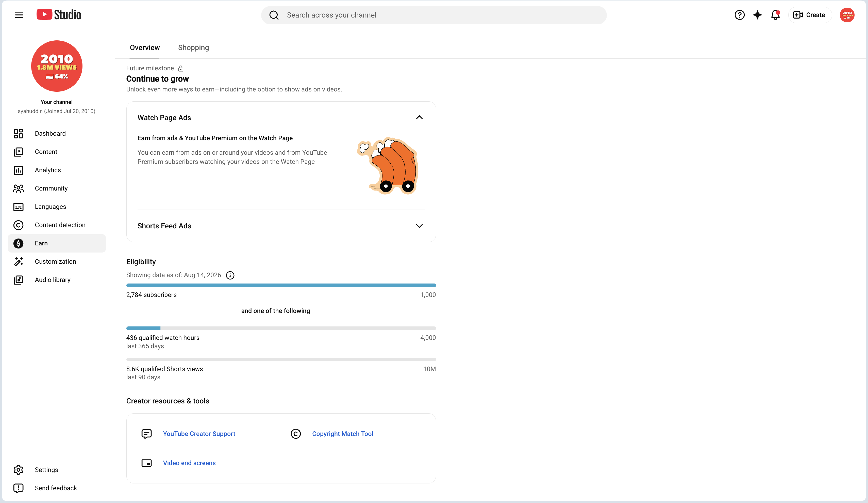Open the Video end screens link
The width and height of the screenshot is (868, 503).
(189, 463)
